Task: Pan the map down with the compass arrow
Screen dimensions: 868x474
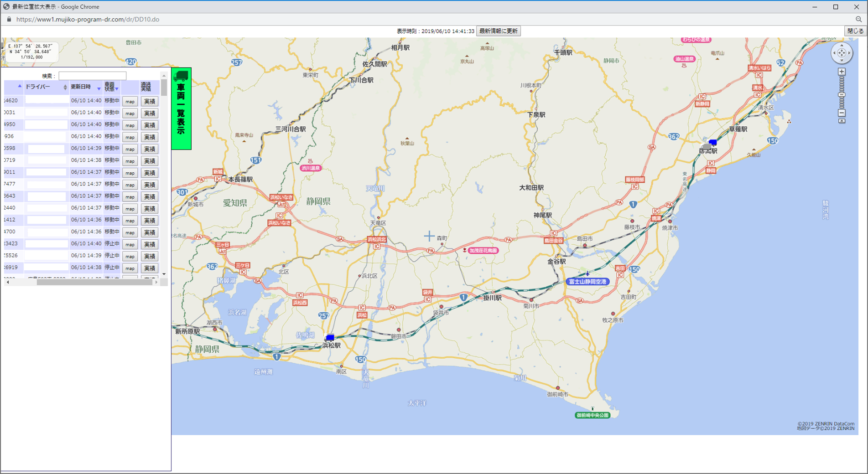Action: coord(842,61)
